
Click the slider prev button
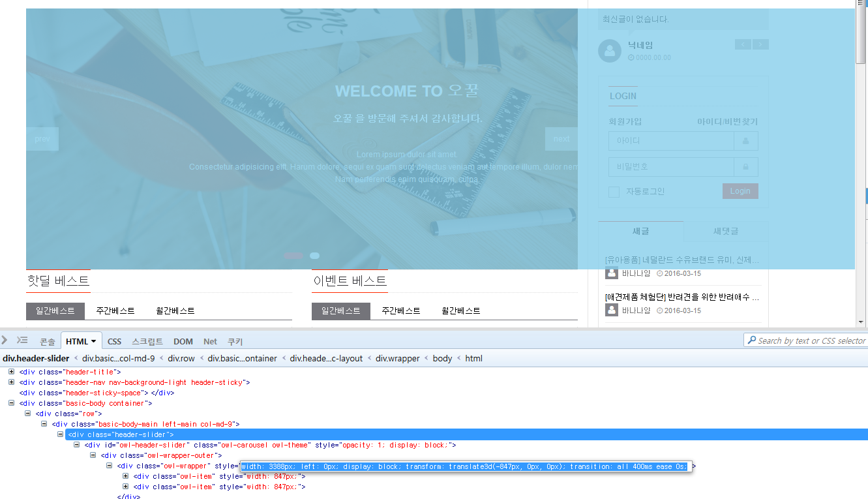(42, 139)
